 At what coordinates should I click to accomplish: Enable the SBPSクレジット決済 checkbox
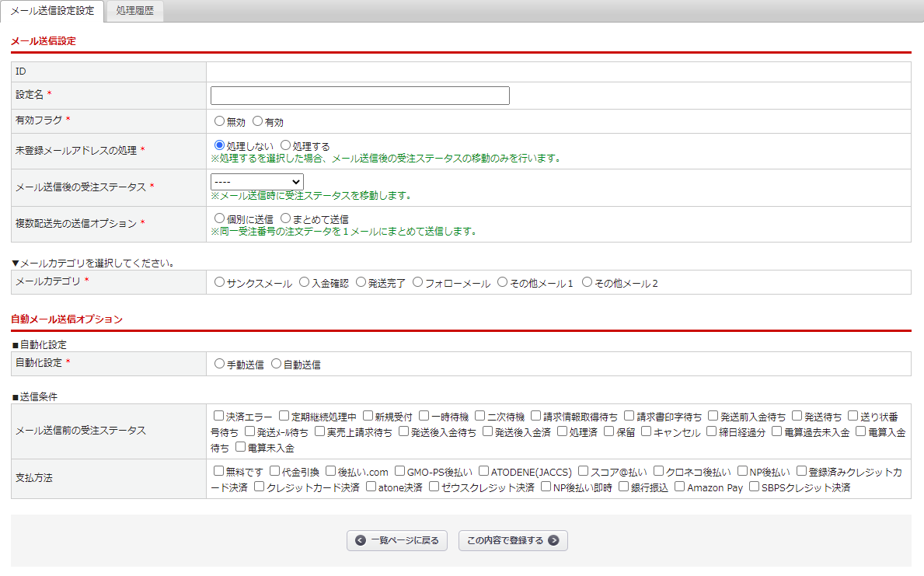point(755,487)
